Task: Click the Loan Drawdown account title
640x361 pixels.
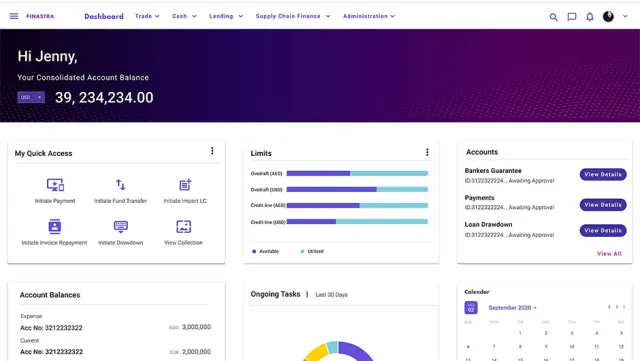Action: coord(488,225)
